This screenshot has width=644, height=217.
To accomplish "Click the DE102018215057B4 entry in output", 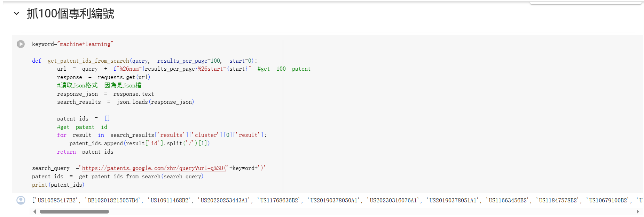I will click(113, 200).
